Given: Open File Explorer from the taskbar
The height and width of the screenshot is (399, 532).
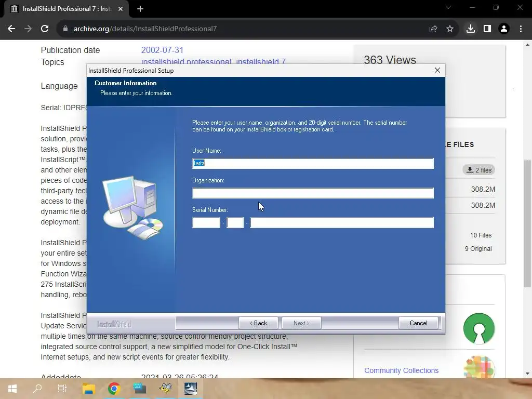Looking at the screenshot, I should click(x=88, y=389).
